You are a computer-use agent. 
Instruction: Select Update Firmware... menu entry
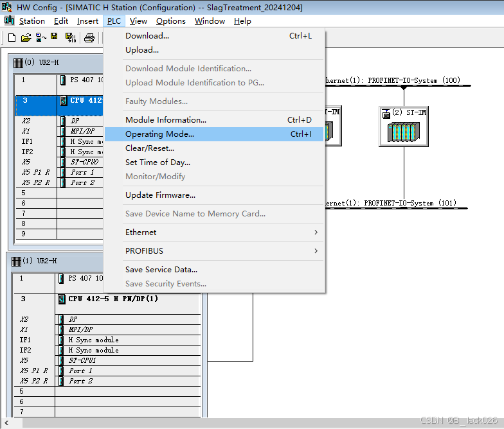pos(213,195)
